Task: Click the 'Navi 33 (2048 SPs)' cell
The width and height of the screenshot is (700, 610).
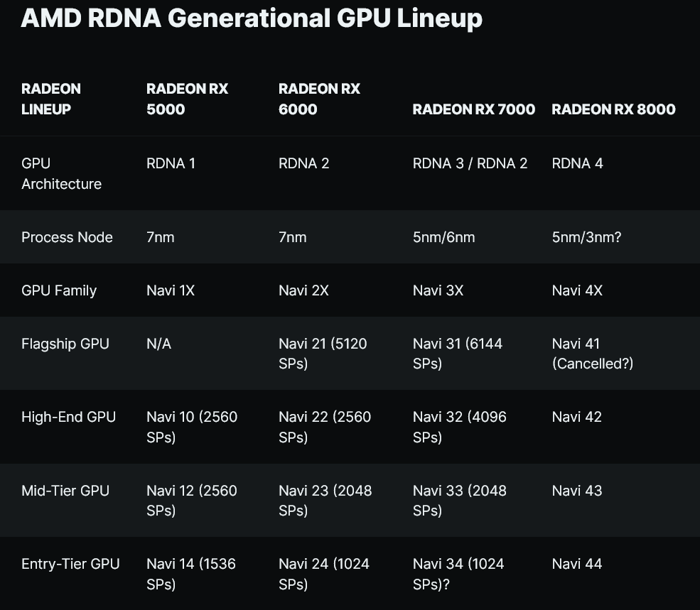Action: (x=459, y=500)
